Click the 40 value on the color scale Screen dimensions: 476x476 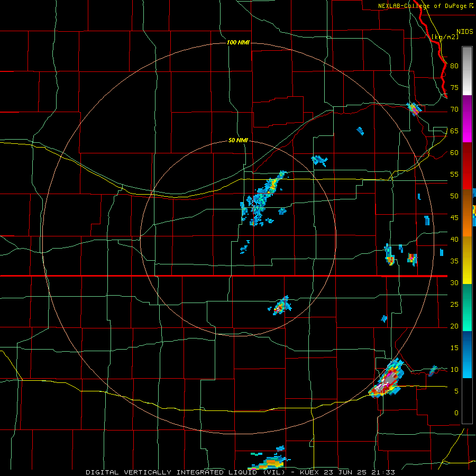coord(454,240)
